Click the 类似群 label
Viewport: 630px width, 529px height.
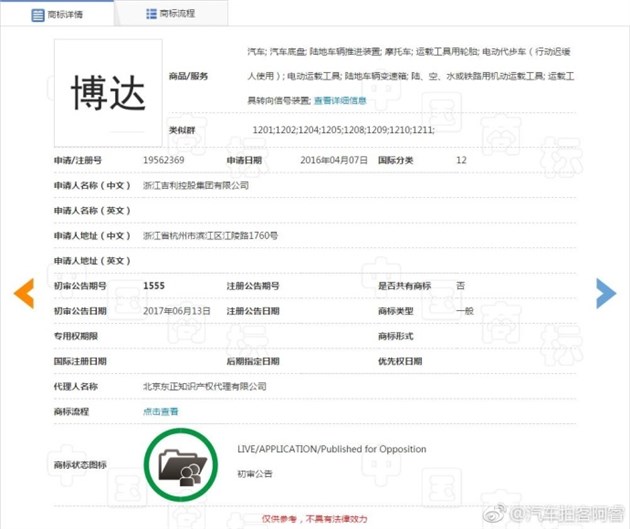[x=182, y=130]
